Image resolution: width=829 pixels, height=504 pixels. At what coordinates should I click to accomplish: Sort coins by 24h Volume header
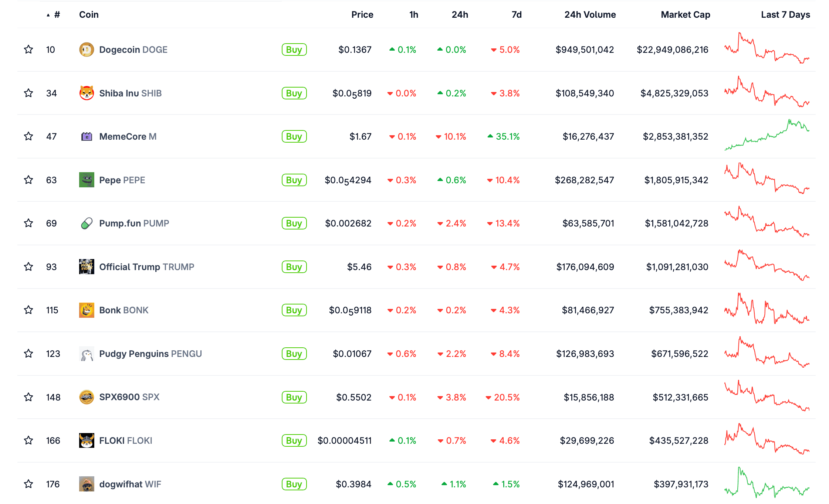(x=590, y=15)
